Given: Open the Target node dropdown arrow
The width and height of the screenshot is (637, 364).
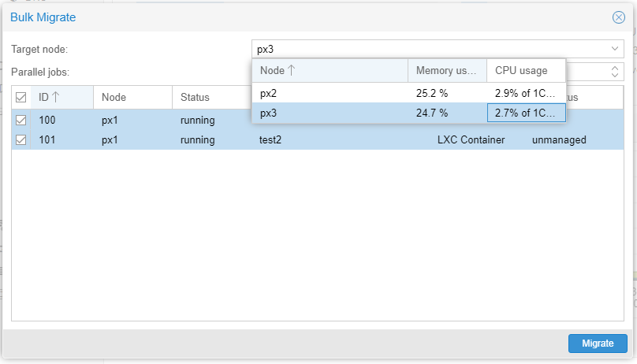Looking at the screenshot, I should [x=615, y=49].
